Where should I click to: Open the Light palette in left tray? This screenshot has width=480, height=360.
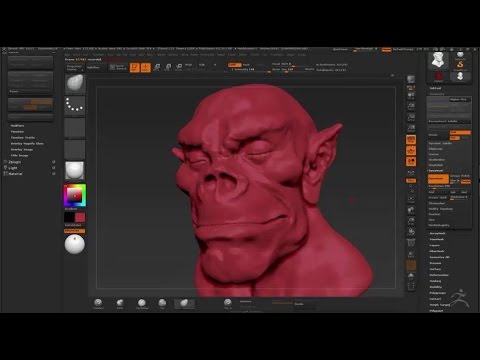(x=13, y=168)
